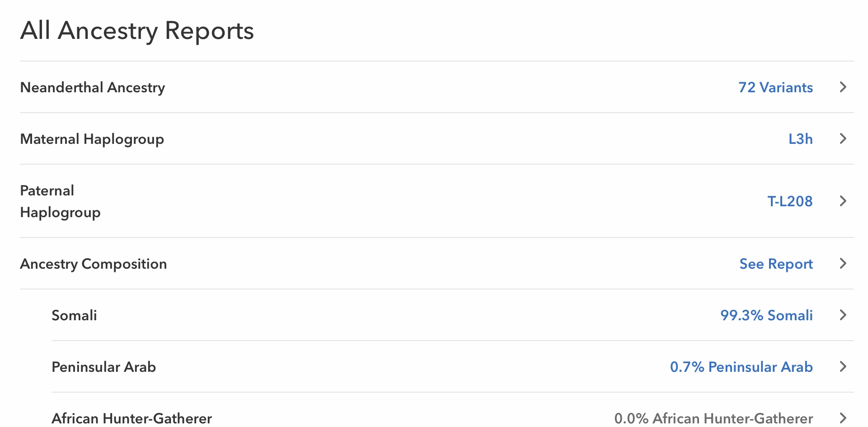Click the Peninsular Arab sub-item label
The image size is (868, 427).
tap(103, 367)
